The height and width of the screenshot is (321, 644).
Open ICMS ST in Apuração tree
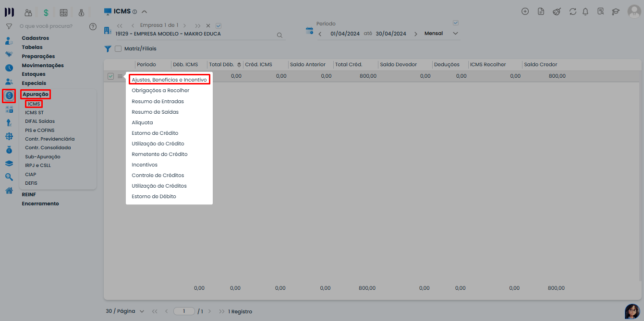(x=34, y=113)
